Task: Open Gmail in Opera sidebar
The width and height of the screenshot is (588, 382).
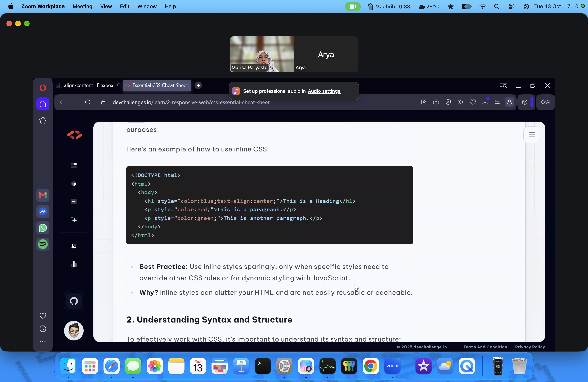Action: point(43,195)
